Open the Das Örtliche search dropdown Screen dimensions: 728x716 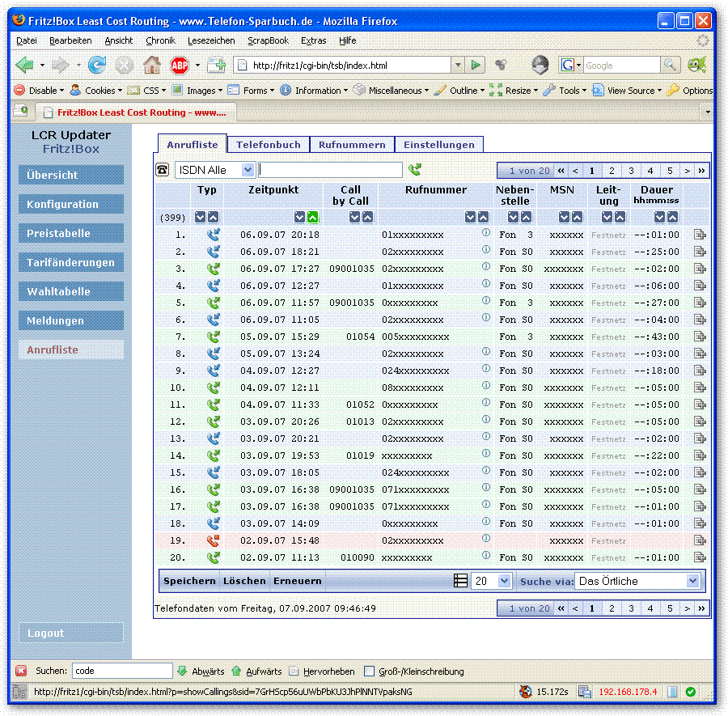(x=637, y=581)
